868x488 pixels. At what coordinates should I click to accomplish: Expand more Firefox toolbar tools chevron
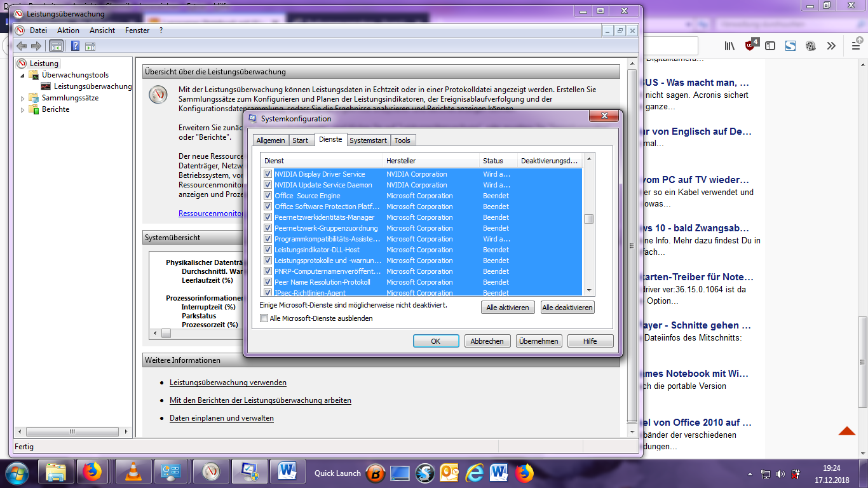[831, 46]
